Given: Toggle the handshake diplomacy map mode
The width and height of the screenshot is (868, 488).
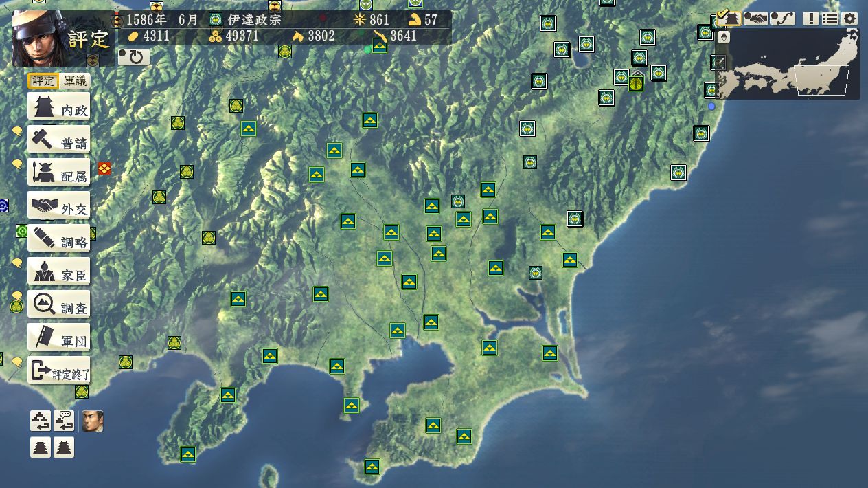Looking at the screenshot, I should click(755, 19).
